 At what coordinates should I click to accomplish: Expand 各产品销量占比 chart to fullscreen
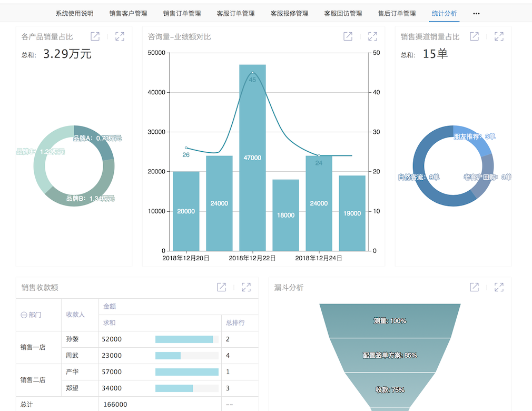[120, 36]
